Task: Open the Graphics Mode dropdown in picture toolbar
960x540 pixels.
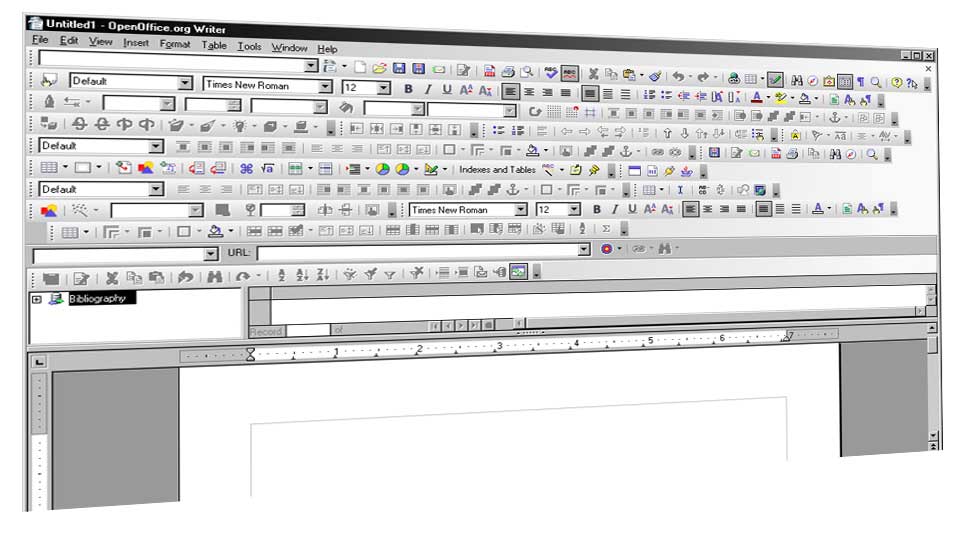Action: click(x=196, y=211)
